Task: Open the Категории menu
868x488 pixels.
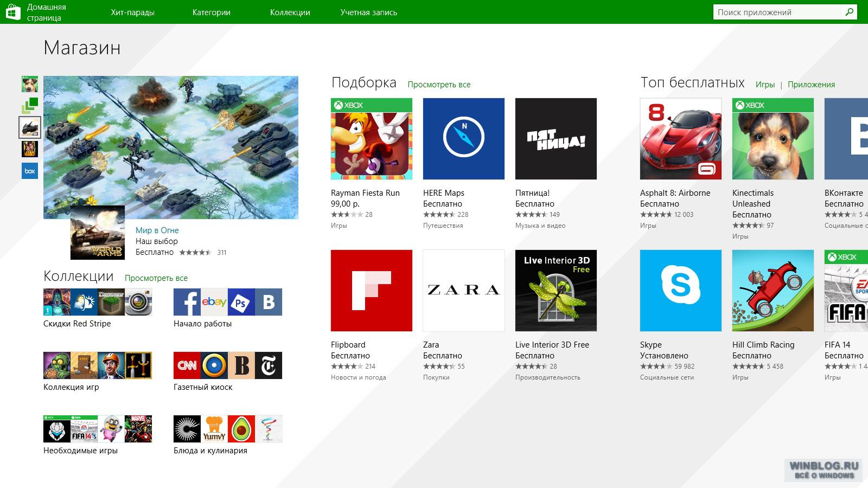Action: point(211,12)
